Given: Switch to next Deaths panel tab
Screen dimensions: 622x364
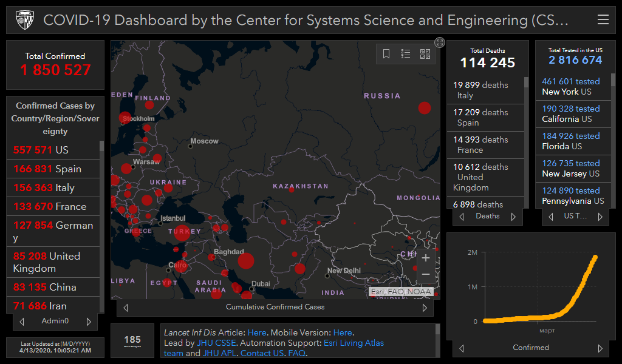Looking at the screenshot, I should point(513,217).
